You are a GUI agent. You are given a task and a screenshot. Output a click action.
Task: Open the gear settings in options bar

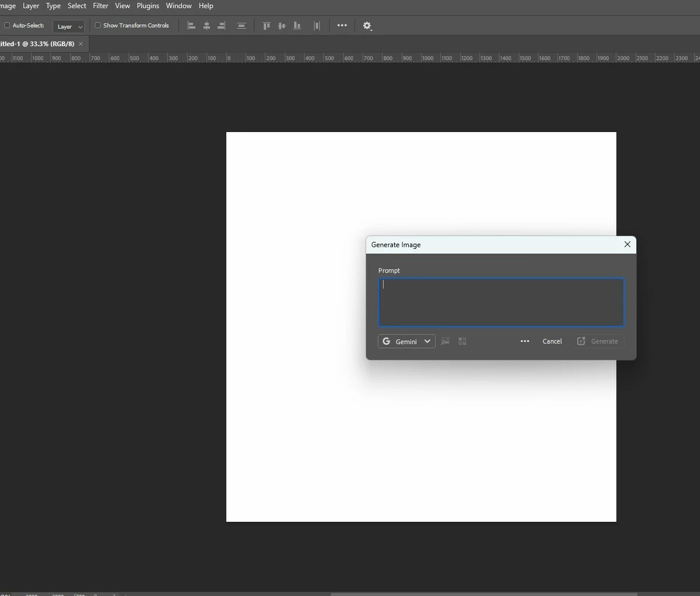click(367, 26)
